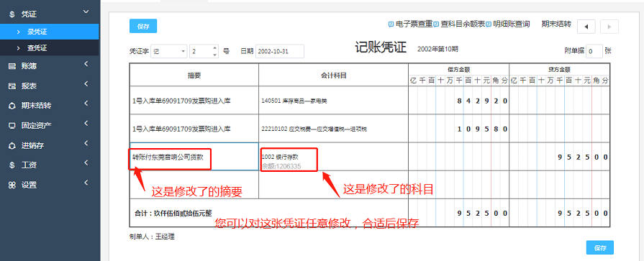The width and height of the screenshot is (644, 261).
Task: Click the dollar icon beside 凭证
Action: [12, 14]
